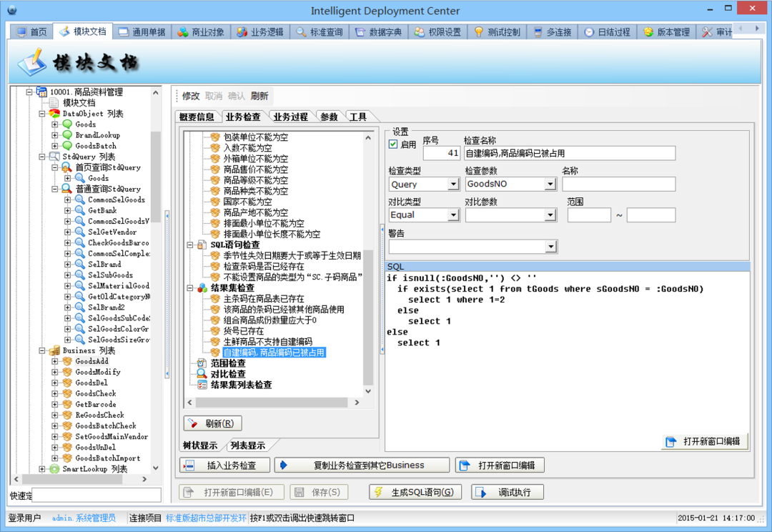The width and height of the screenshot is (772, 532).
Task: Switch to the 业务过程 tab
Action: [290, 117]
